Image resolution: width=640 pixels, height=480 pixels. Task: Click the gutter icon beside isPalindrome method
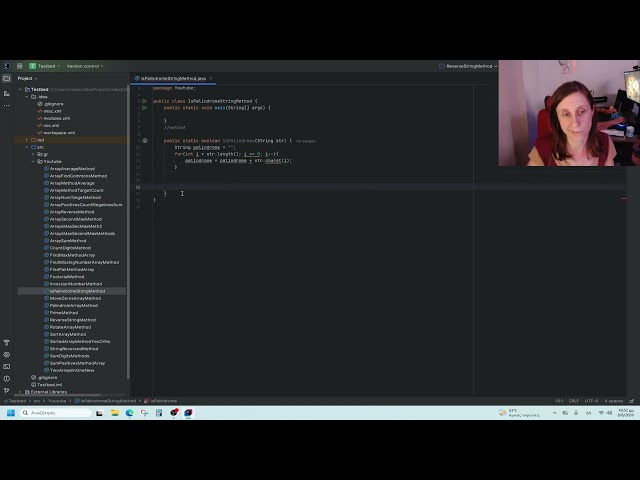click(x=145, y=140)
